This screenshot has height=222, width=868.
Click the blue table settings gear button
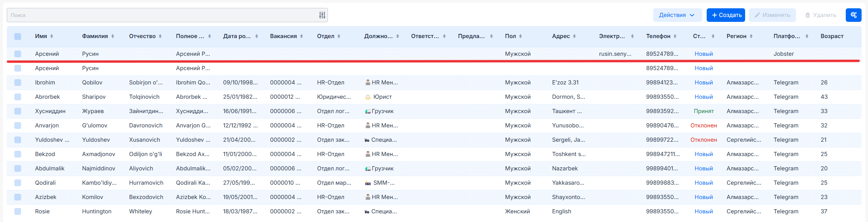pos(853,15)
